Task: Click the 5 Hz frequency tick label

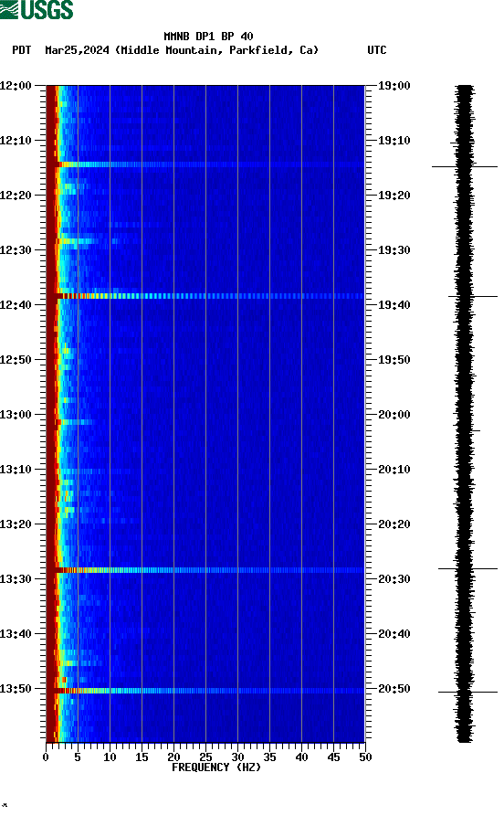Action: point(78,757)
